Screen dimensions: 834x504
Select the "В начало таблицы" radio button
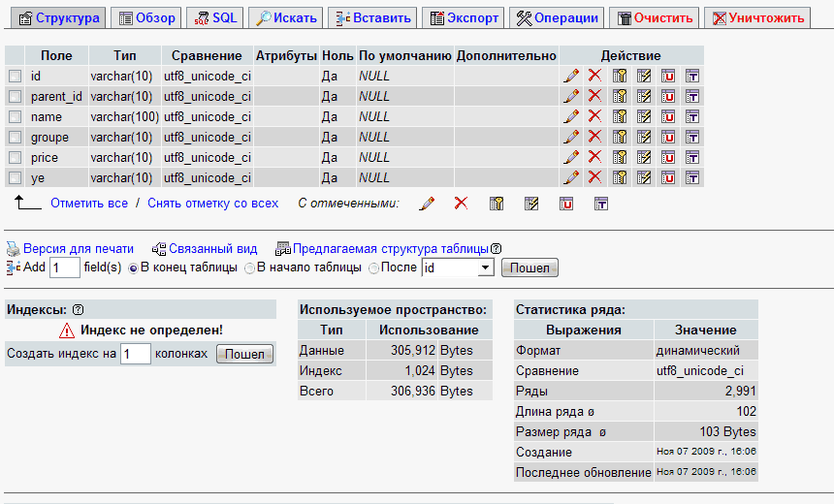pos(249,268)
